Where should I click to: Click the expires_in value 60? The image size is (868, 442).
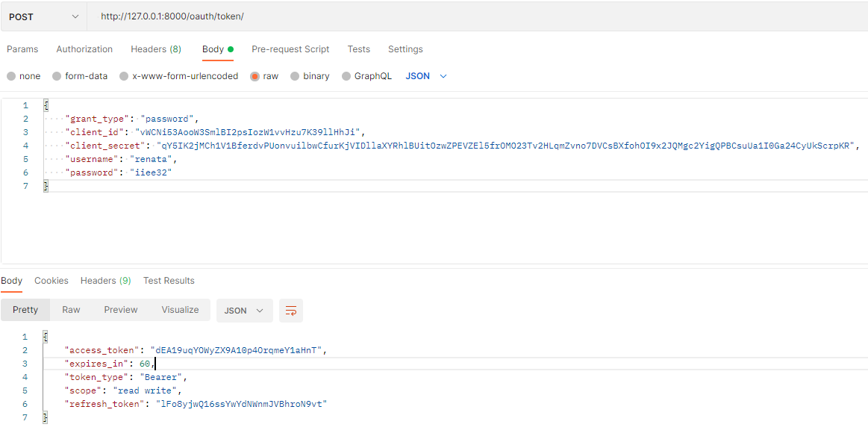(x=145, y=364)
